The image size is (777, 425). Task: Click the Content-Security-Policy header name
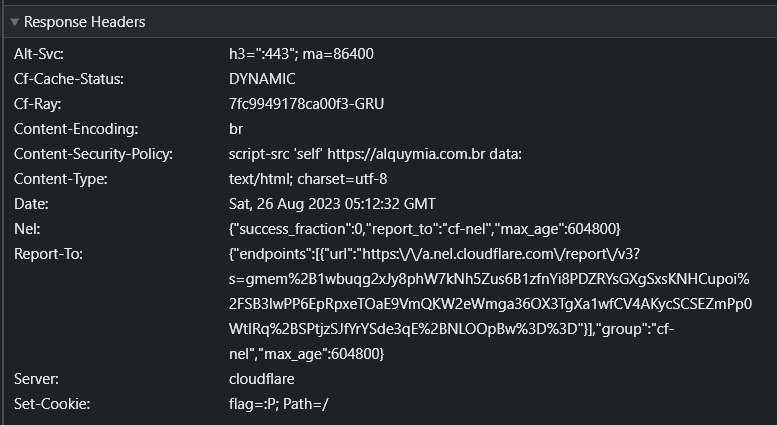[93, 154]
